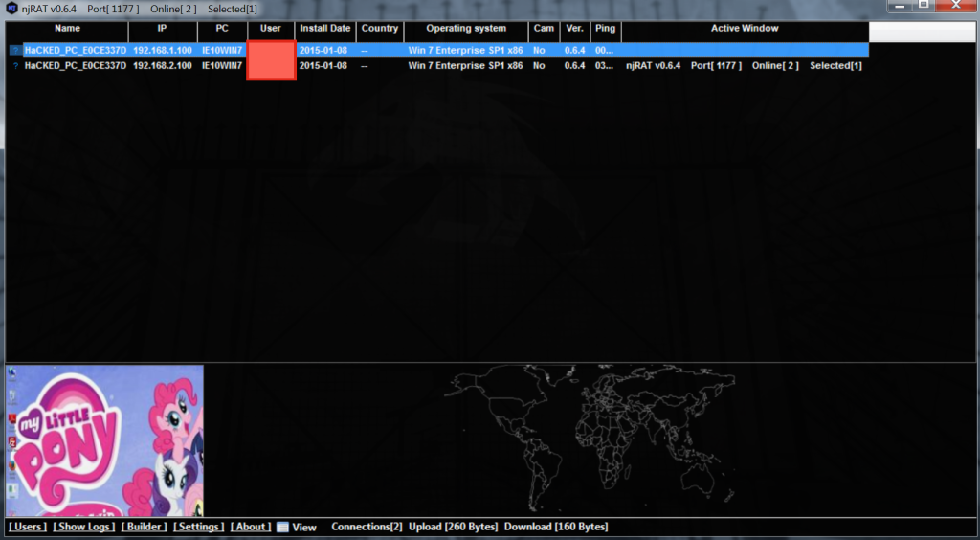Click the Operating system column header
The image size is (980, 540).
coord(466,29)
